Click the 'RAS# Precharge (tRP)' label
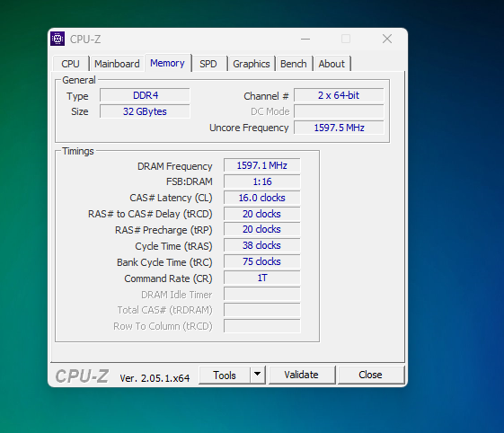The image size is (504, 433). coord(164,230)
